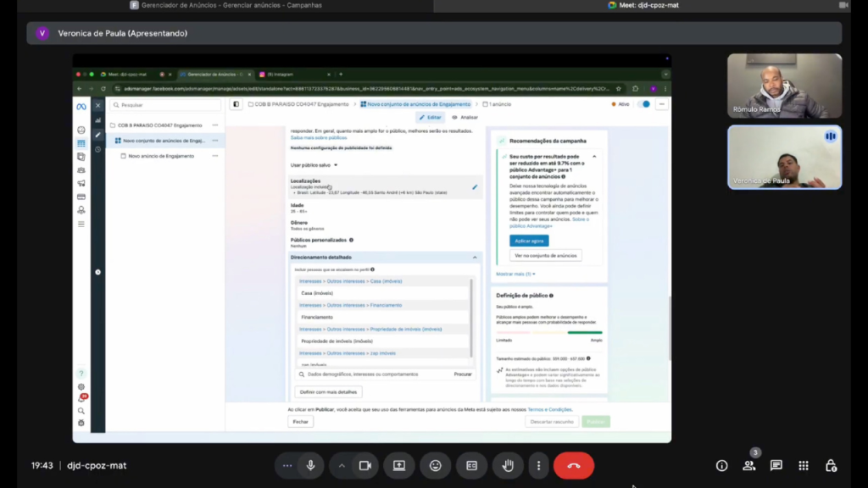Image resolution: width=868 pixels, height=488 pixels.
Task: Open host controls lock icon
Action: pos(831,465)
